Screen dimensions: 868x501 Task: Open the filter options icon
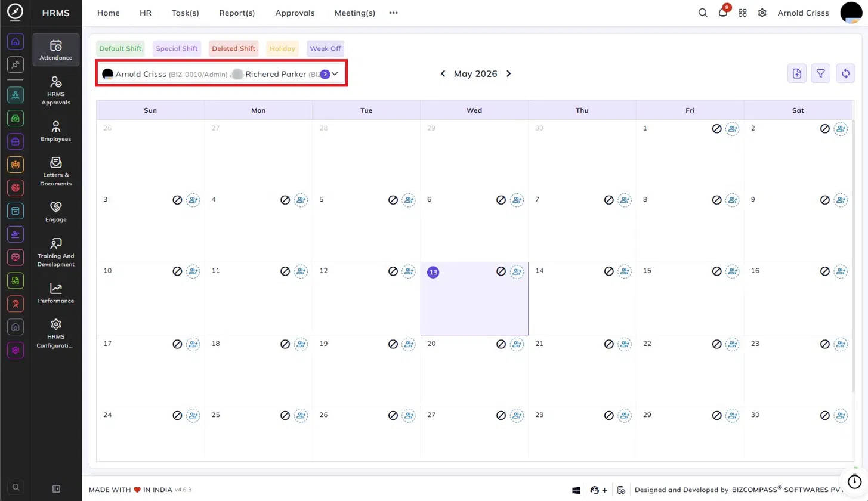821,73
